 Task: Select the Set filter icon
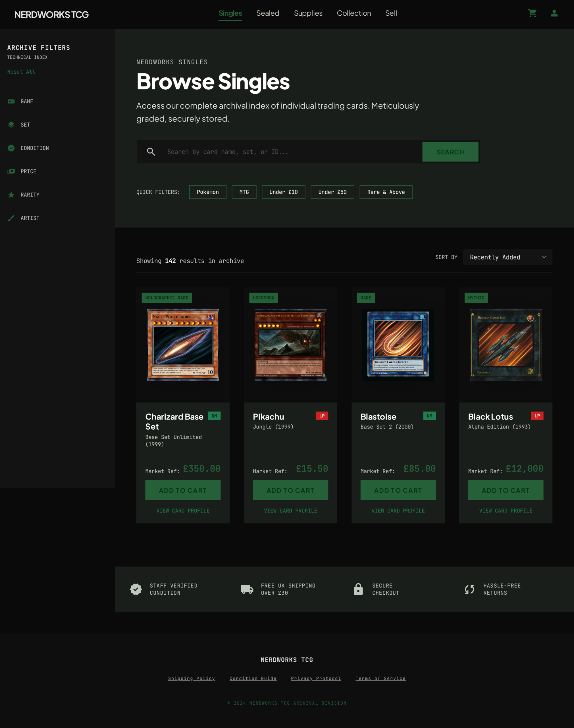11,125
